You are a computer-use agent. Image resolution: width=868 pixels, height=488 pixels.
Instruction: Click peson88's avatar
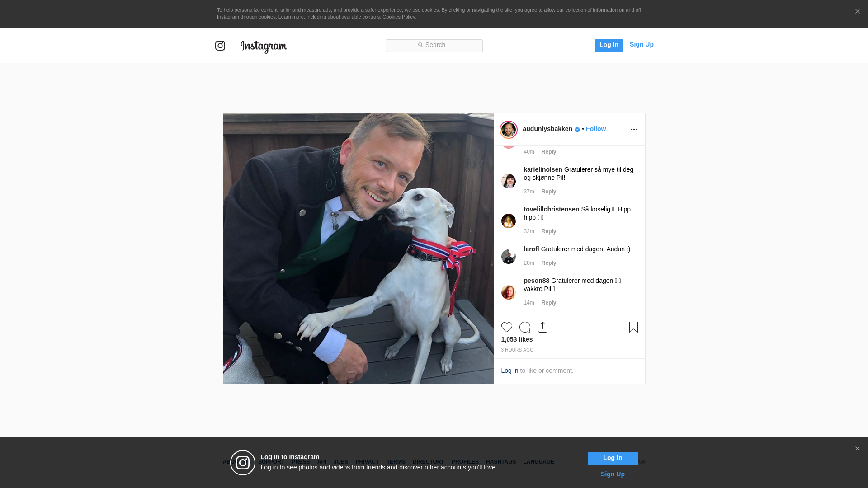pyautogui.click(x=509, y=292)
